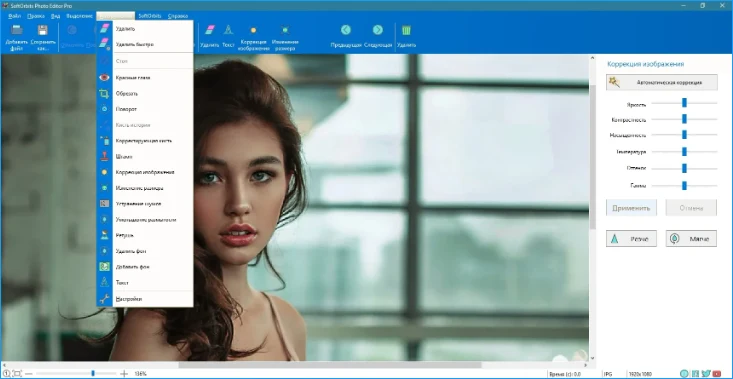Click the fit-to-window status bar icon
The width and height of the screenshot is (733, 379).
tap(17, 374)
